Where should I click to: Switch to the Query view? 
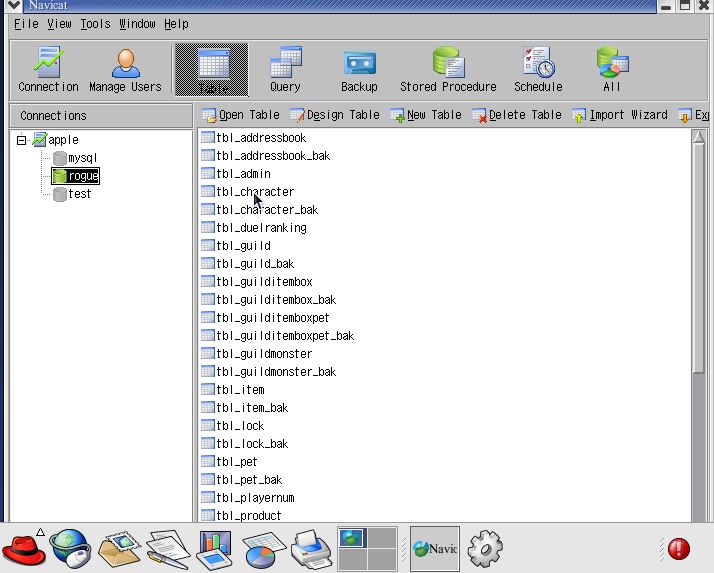tap(285, 70)
